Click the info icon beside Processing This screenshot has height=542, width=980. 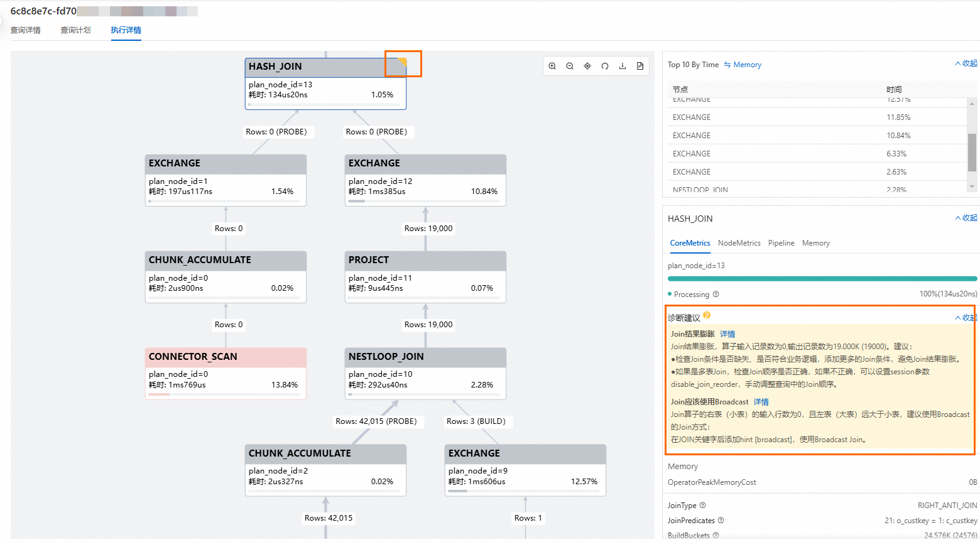point(716,294)
